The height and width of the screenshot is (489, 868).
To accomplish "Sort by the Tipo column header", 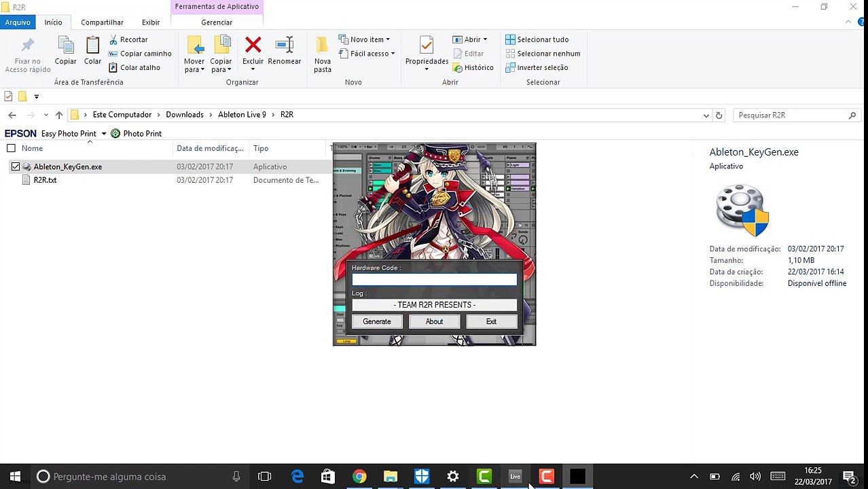I will click(261, 148).
